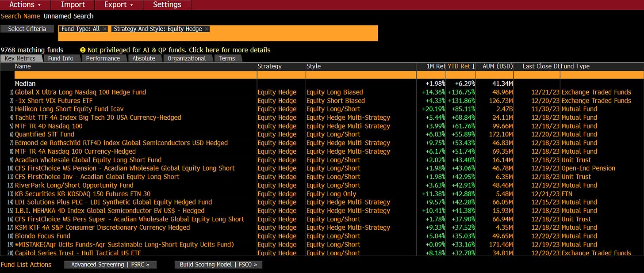Open KSM KTF 4A S&P Consumer Discretionary fund
This screenshot has height=273, width=644.
click(x=102, y=227)
